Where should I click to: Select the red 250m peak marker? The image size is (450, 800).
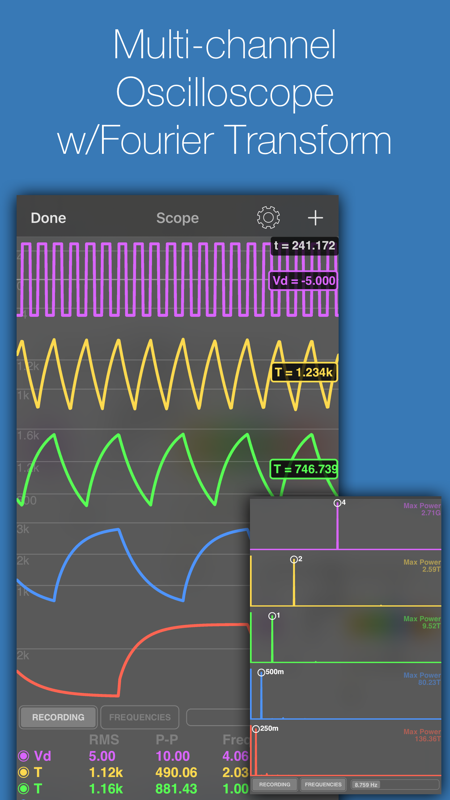coord(256,729)
